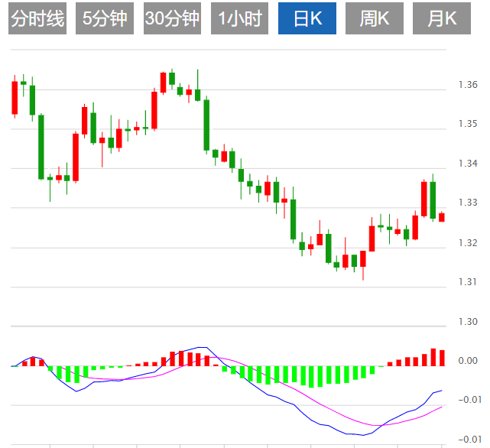Click the last red candlestick at far right
490x448 pixels.
click(x=441, y=217)
